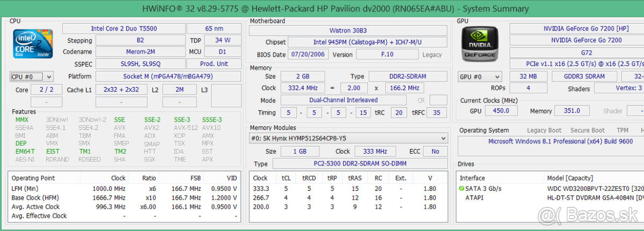Click the 32 MB video memory field

coord(527,77)
